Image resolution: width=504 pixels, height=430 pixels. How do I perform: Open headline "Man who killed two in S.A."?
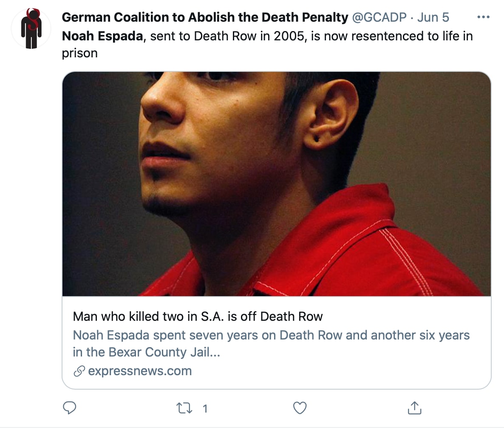point(198,317)
